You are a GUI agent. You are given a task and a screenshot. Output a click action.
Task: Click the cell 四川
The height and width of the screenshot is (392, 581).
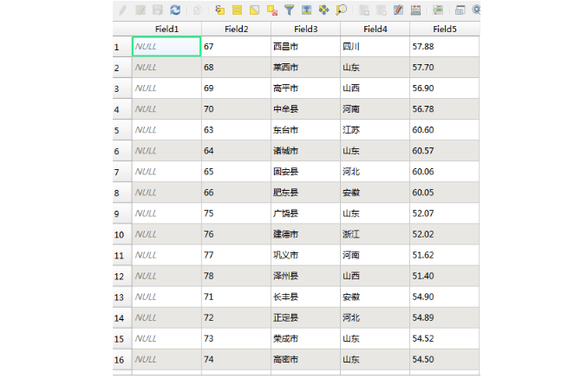click(x=375, y=47)
